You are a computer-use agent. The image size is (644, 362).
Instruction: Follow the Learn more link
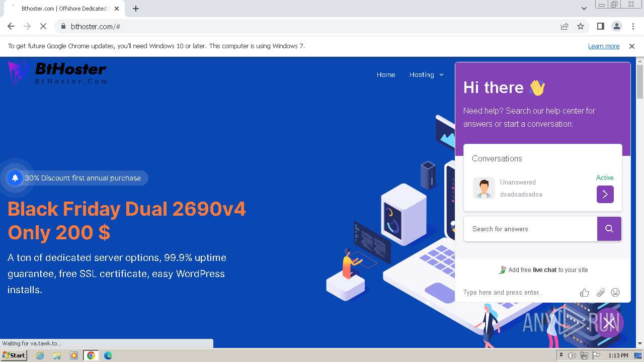[x=604, y=46]
